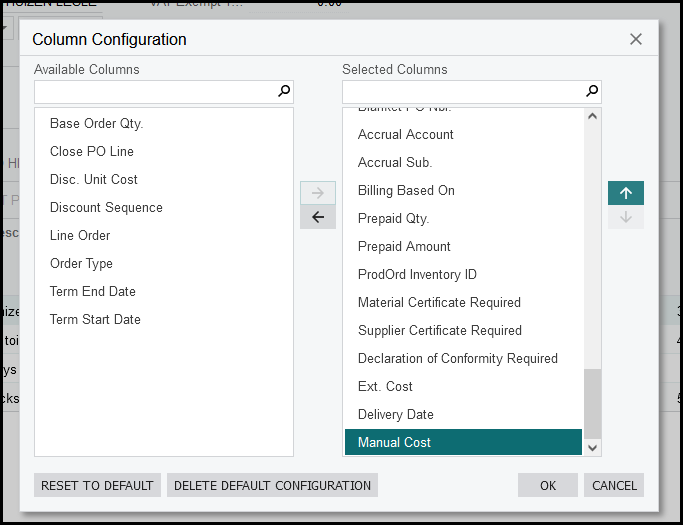The image size is (683, 525).
Task: Focus the Available Columns search field
Action: pyautogui.click(x=155, y=92)
